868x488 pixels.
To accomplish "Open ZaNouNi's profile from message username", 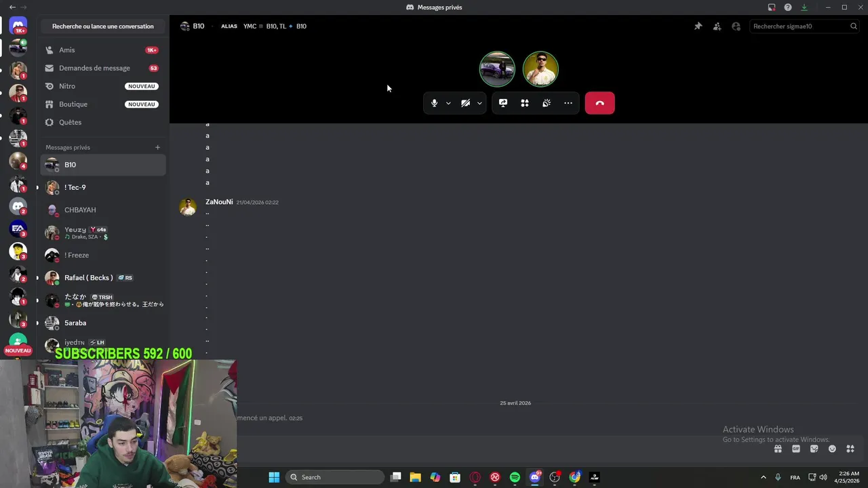I will (219, 202).
